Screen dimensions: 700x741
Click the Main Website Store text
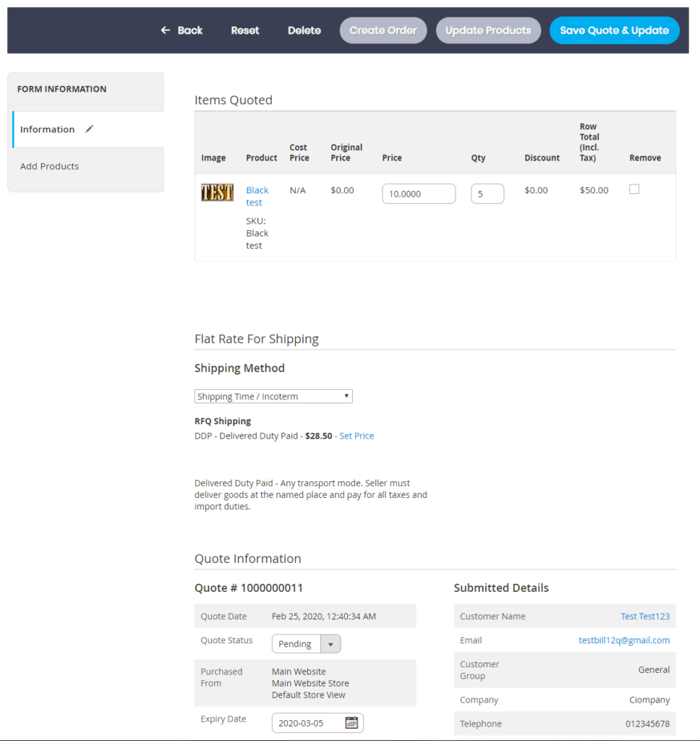[310, 683]
